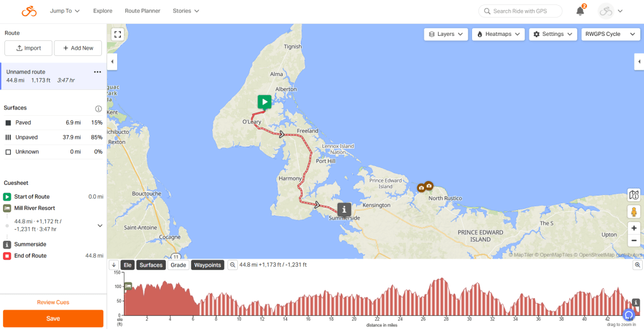The width and height of the screenshot is (644, 329).
Task: Toggle the Ele elevation profile view
Action: (127, 265)
